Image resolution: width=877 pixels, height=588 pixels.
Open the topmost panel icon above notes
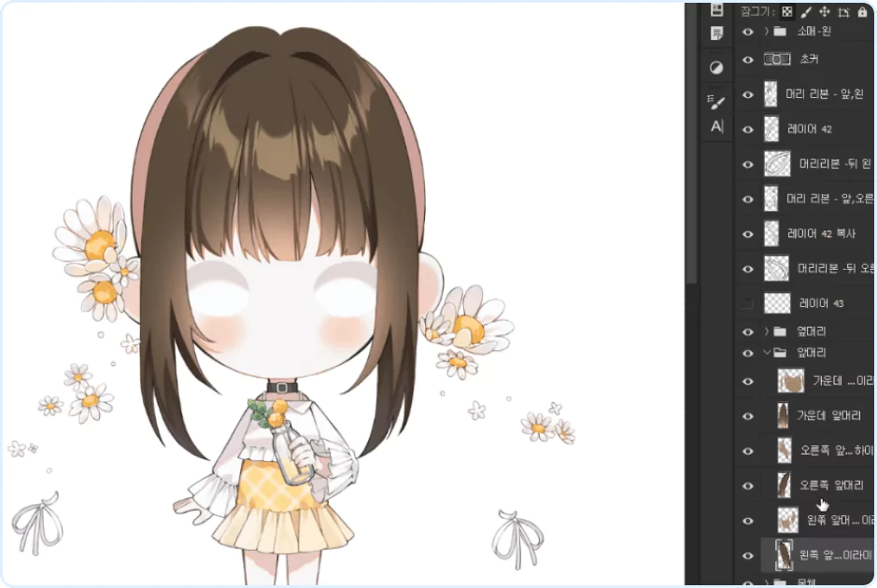coord(717,9)
